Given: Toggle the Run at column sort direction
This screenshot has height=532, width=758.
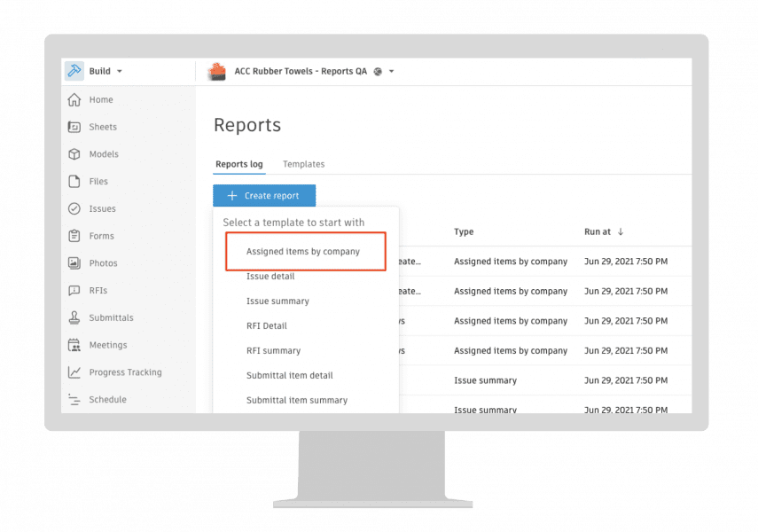Looking at the screenshot, I should pyautogui.click(x=598, y=231).
